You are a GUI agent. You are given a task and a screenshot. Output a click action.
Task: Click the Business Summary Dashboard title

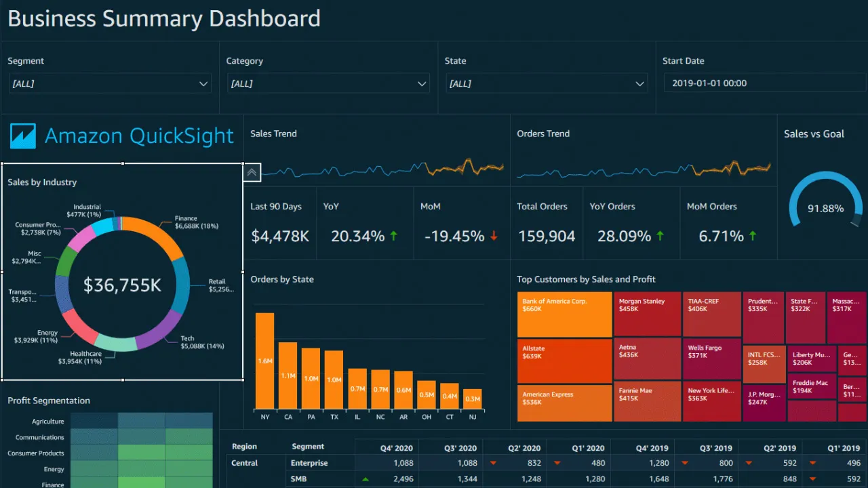164,18
